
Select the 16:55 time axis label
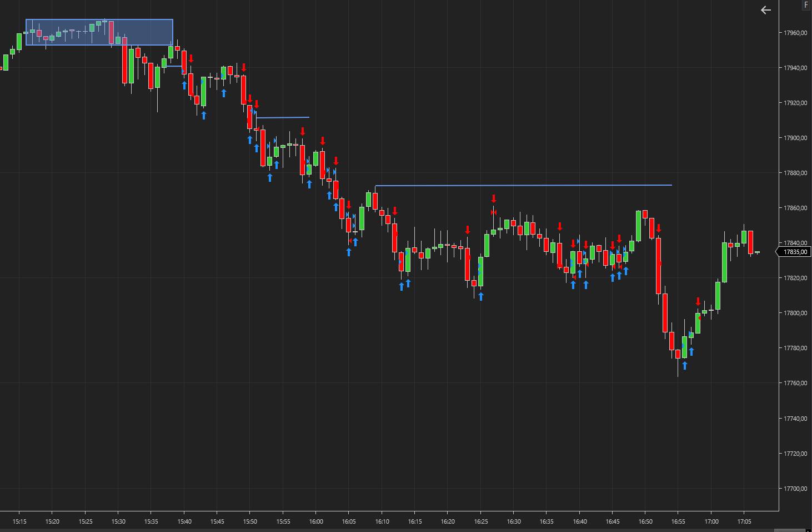pos(678,521)
